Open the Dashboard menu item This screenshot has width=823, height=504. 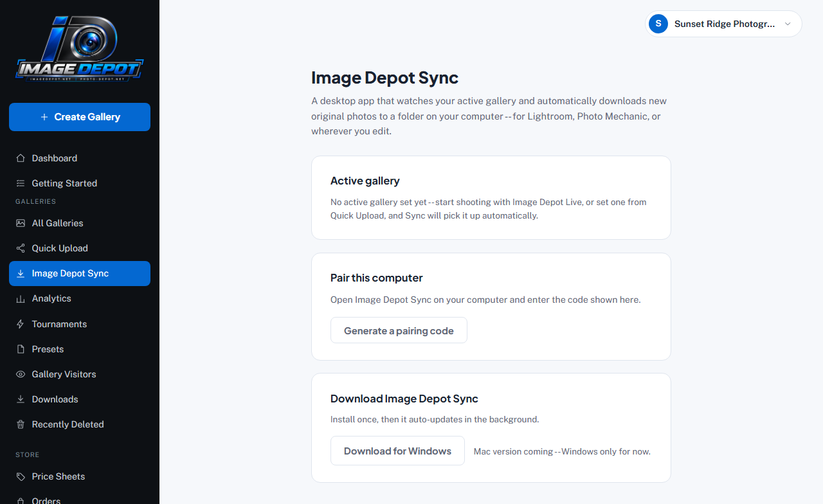[80, 158]
